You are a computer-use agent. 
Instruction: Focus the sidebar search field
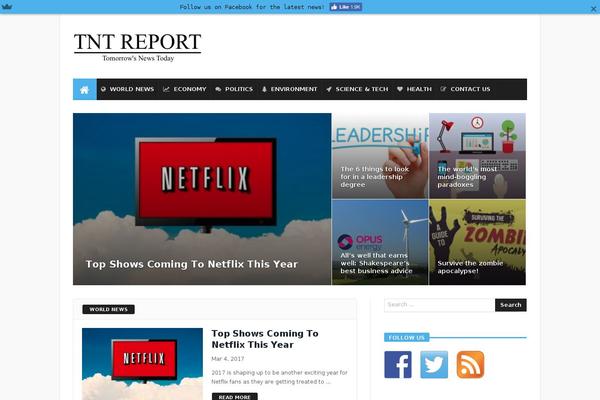point(439,305)
